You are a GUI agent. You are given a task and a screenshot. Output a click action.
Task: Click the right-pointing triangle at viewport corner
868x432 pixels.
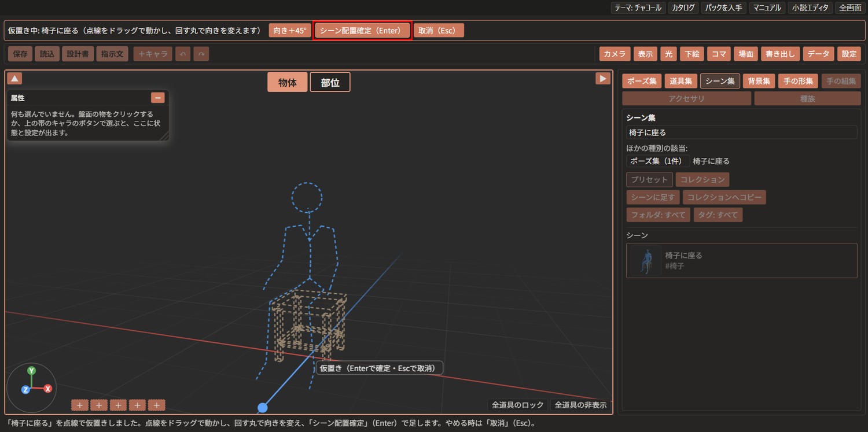pyautogui.click(x=603, y=78)
